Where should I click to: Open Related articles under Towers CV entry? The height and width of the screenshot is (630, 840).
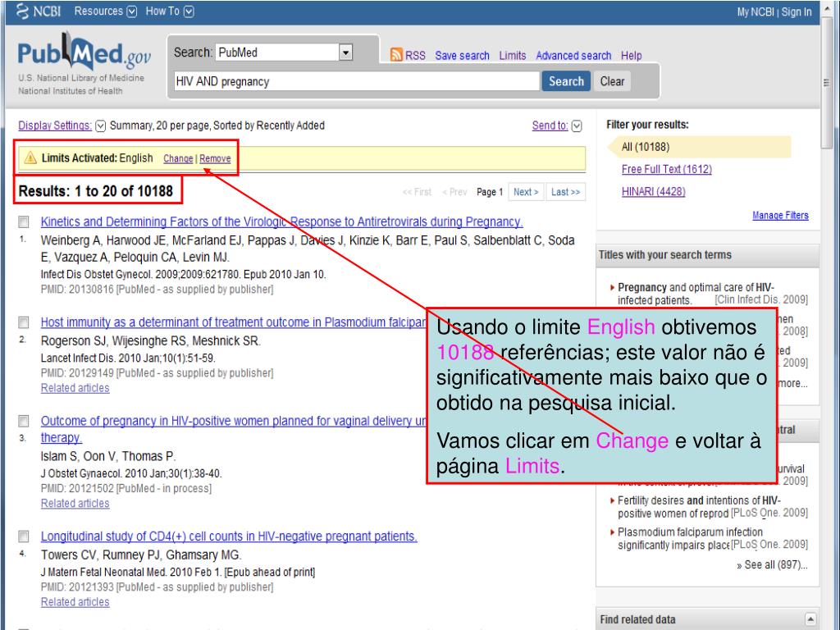tap(75, 602)
